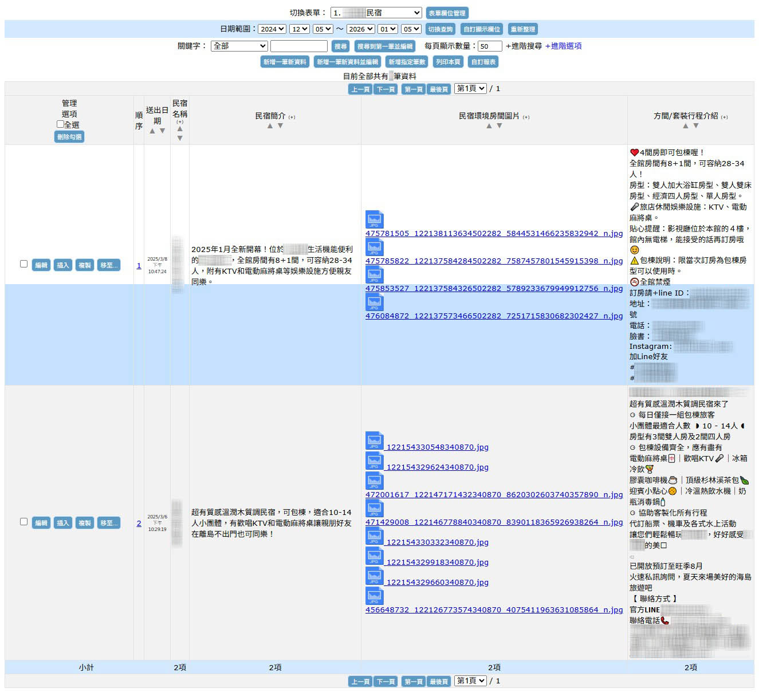Sort 方間/套裝行程介紹 column ascending
Viewport: 759px width, 700px height.
click(686, 126)
